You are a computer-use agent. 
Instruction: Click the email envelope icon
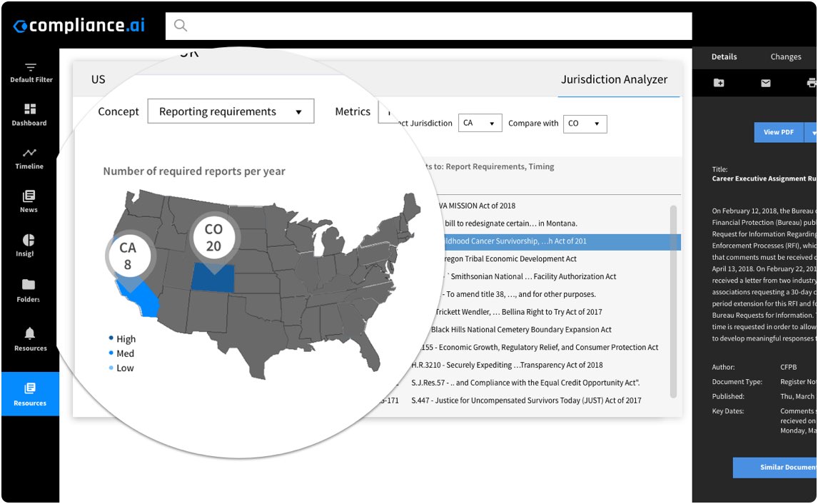click(x=765, y=82)
